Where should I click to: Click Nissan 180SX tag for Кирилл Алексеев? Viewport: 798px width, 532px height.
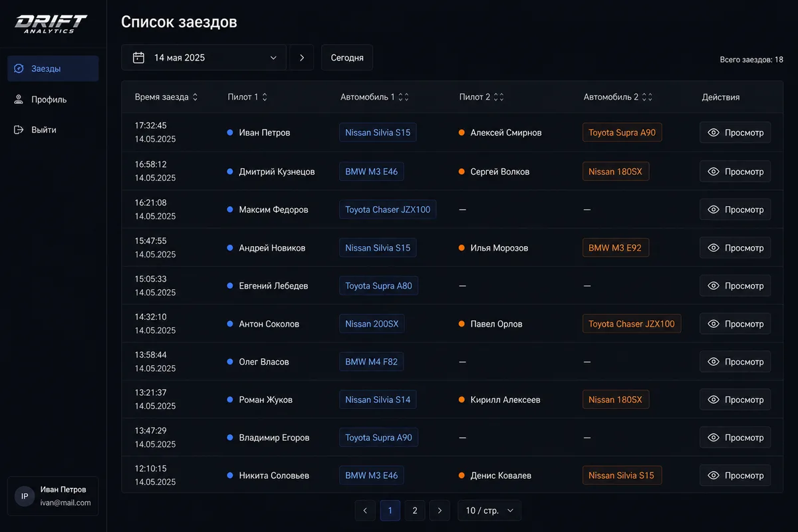click(x=615, y=400)
